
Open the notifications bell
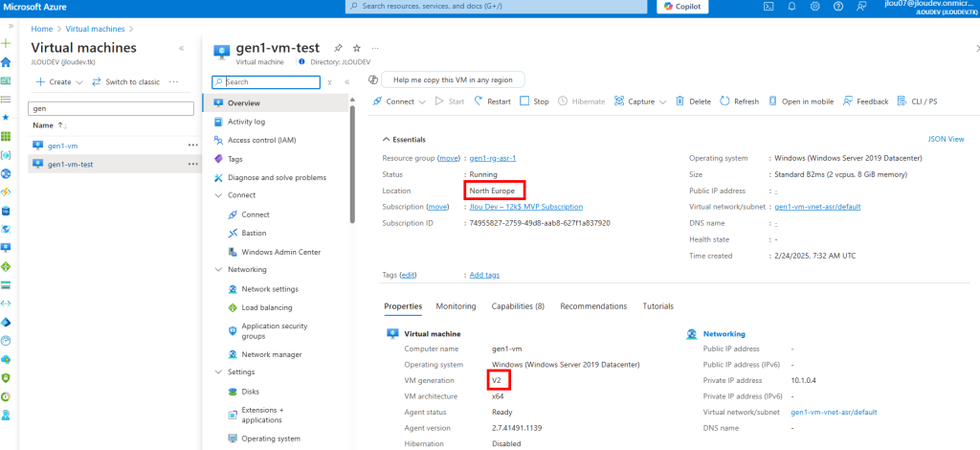pyautogui.click(x=791, y=7)
